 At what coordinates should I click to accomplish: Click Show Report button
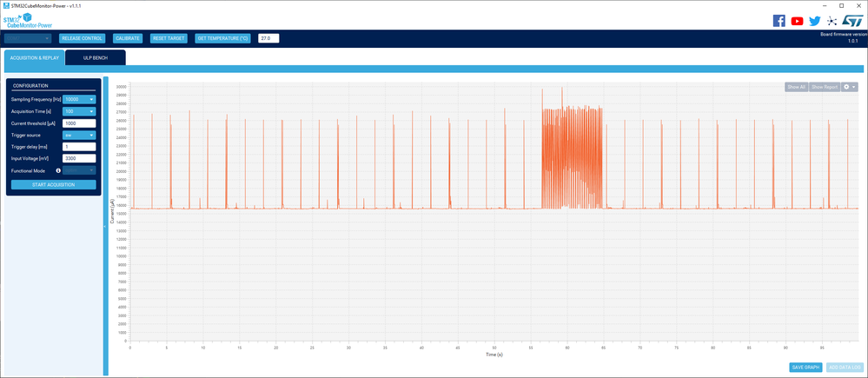[x=825, y=87]
